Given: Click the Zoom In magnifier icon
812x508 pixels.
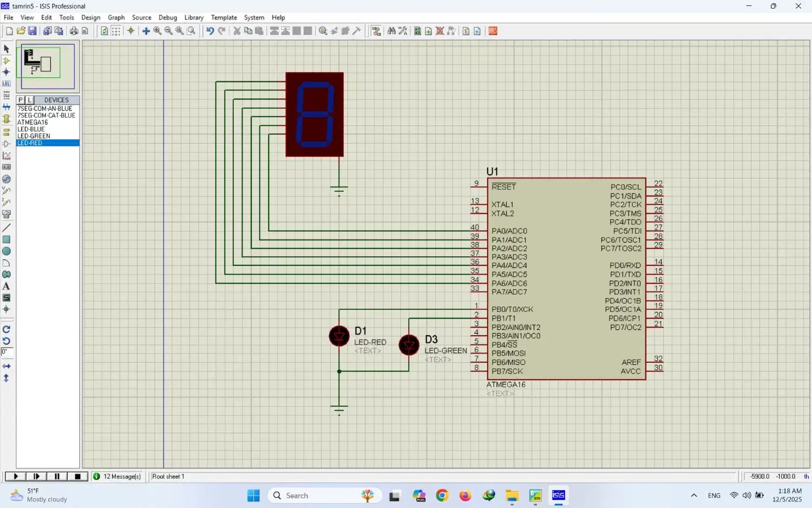Looking at the screenshot, I should point(158,31).
